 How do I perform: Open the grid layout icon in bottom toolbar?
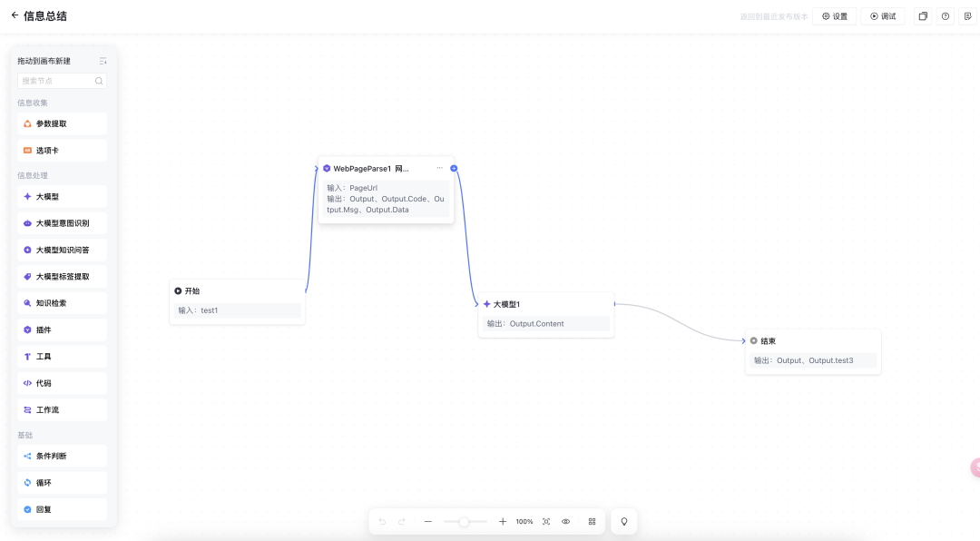click(x=592, y=522)
